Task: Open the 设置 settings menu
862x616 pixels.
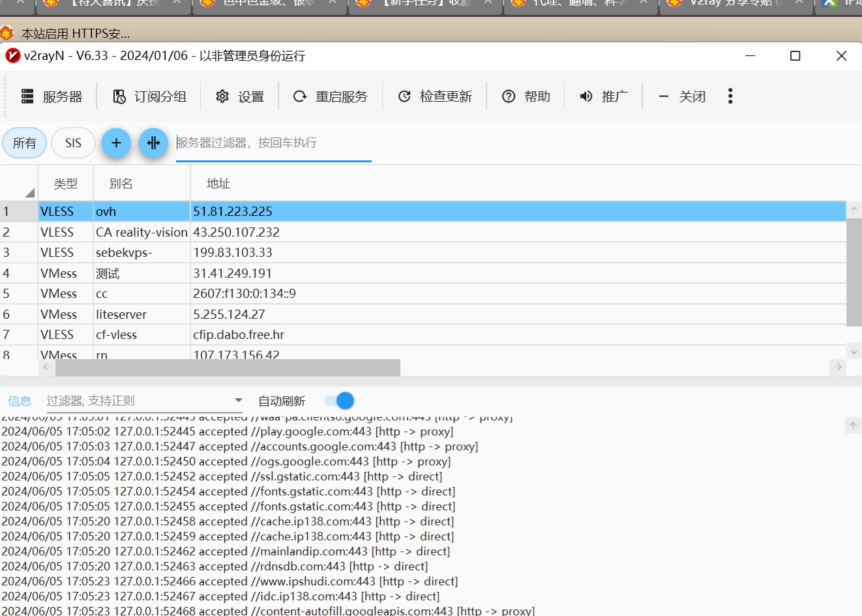Action: coord(239,96)
